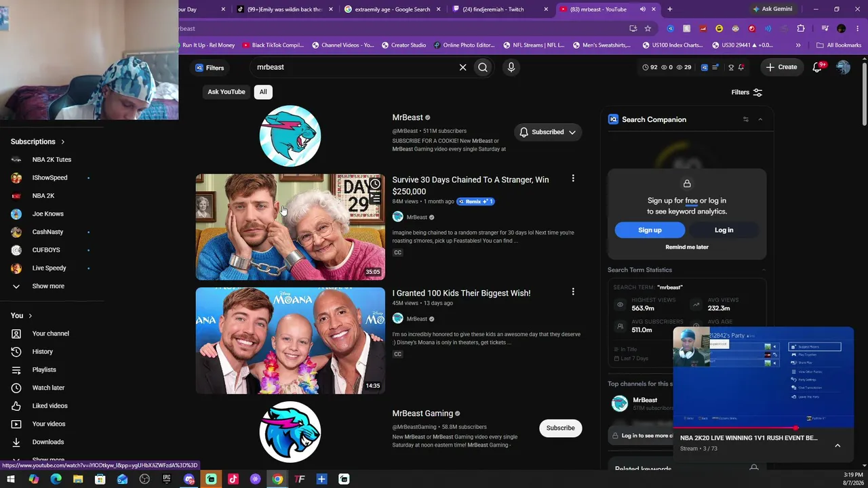Click the YouTube Create button
The height and width of the screenshot is (488, 868).
pos(781,67)
